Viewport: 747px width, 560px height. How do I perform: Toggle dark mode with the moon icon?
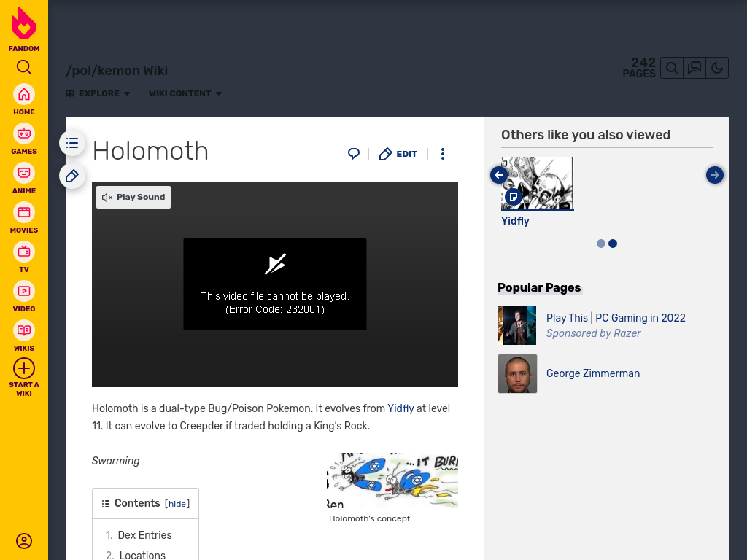pyautogui.click(x=717, y=68)
